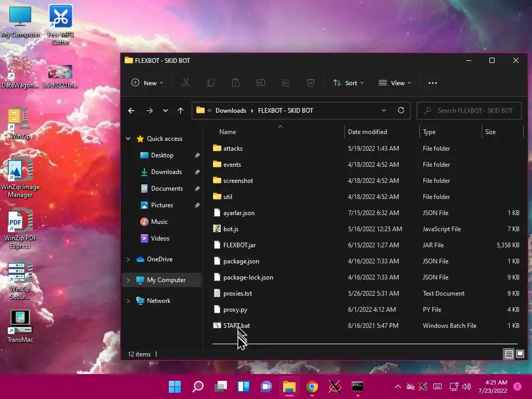532x399 pixels.
Task: Select the b3cf8221bf image on desktop
Action: pos(60,77)
